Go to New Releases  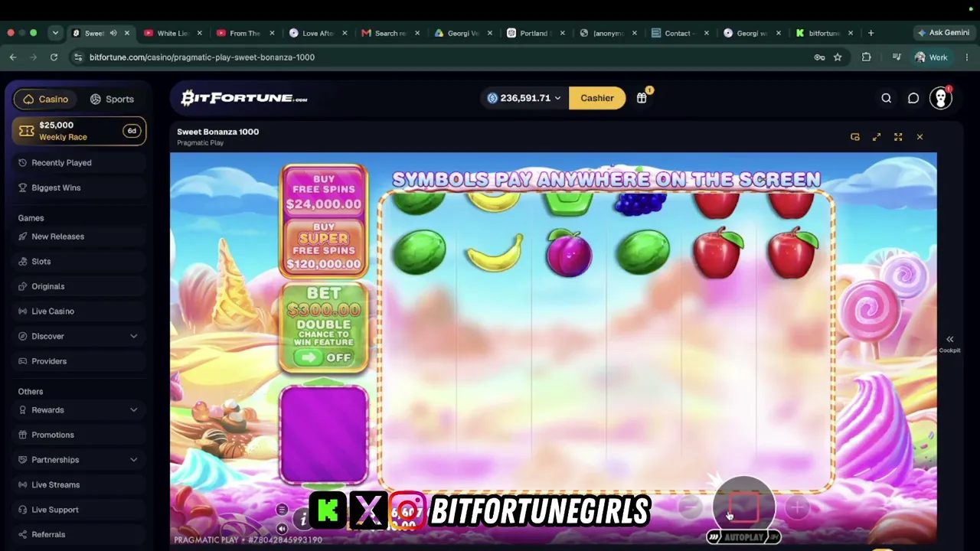pos(80,236)
